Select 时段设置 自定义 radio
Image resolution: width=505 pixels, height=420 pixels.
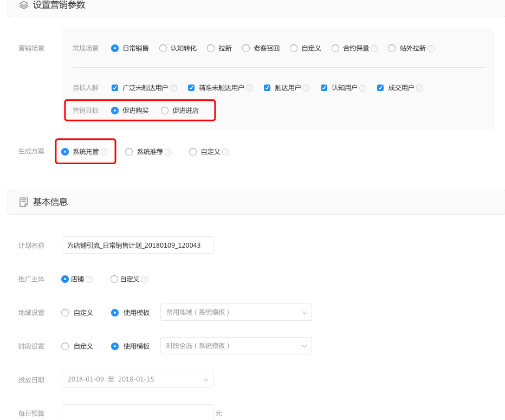click(x=65, y=346)
